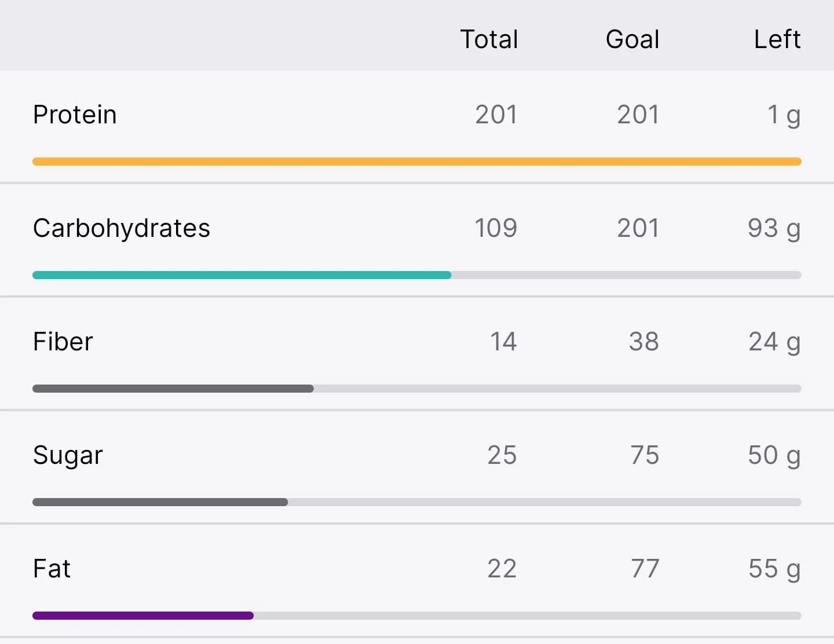Select the Protein row label
Viewport: 834px width, 644px height.
click(75, 115)
